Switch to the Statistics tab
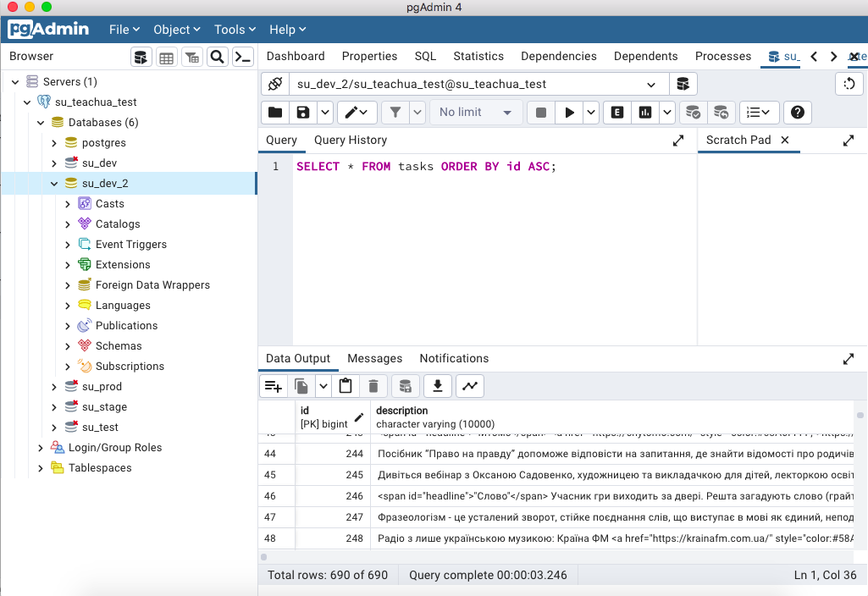Image resolution: width=868 pixels, height=596 pixels. (478, 57)
